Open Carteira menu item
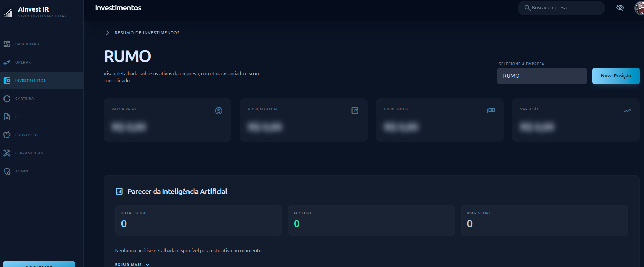 [x=42, y=99]
